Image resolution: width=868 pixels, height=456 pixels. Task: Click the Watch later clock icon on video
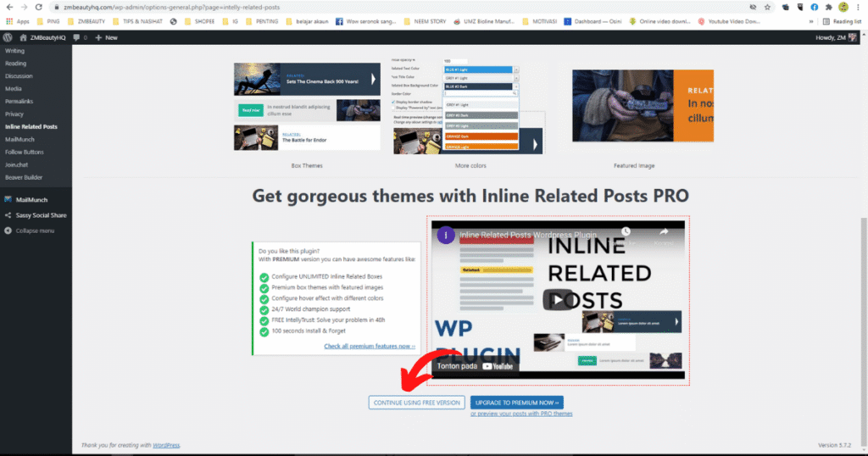coord(626,231)
